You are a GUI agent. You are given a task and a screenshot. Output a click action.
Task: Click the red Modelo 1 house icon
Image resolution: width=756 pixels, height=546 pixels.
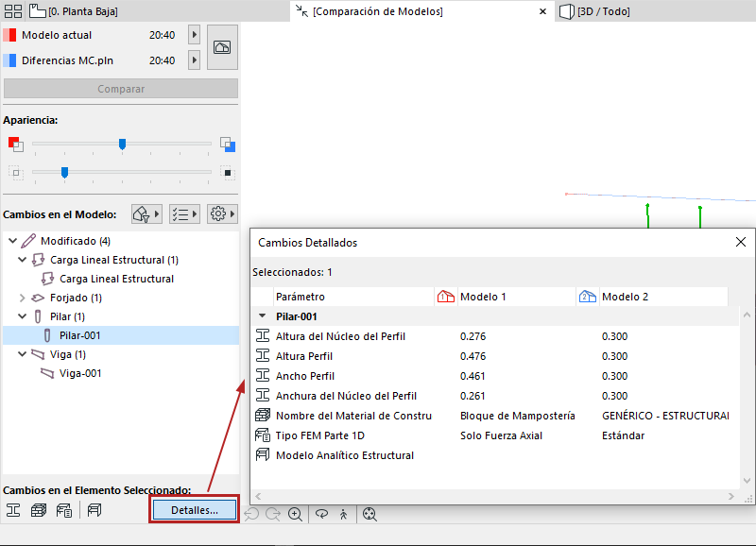point(446,297)
